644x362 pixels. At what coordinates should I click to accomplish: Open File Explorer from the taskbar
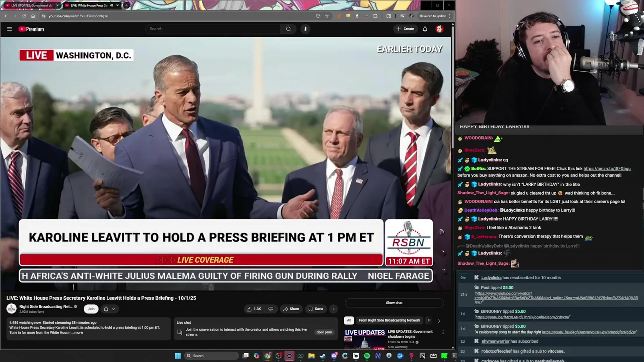[x=311, y=356]
